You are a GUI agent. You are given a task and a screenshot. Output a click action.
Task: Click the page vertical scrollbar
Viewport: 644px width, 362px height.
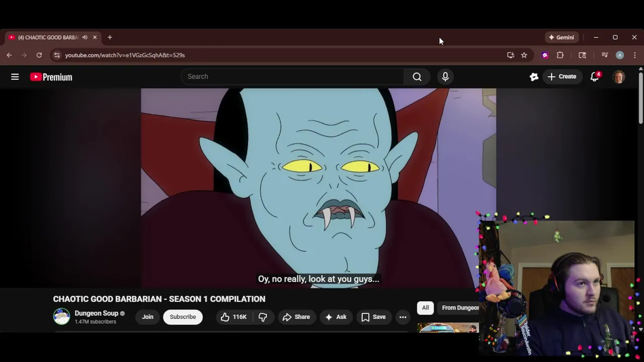point(640,98)
